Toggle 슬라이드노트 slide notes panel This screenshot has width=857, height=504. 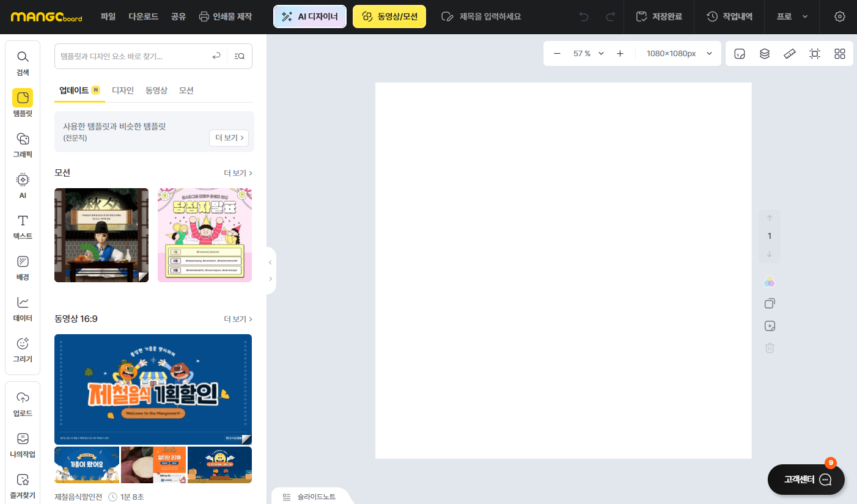coord(310,497)
